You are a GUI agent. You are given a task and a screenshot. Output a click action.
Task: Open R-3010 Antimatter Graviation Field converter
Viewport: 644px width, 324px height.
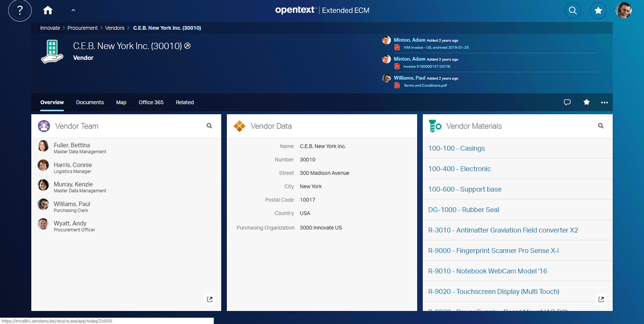coord(503,230)
